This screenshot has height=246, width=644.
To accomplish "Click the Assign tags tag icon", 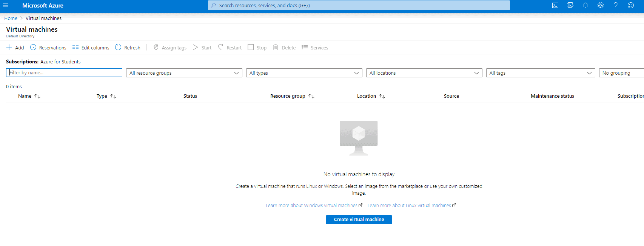I will [x=156, y=47].
